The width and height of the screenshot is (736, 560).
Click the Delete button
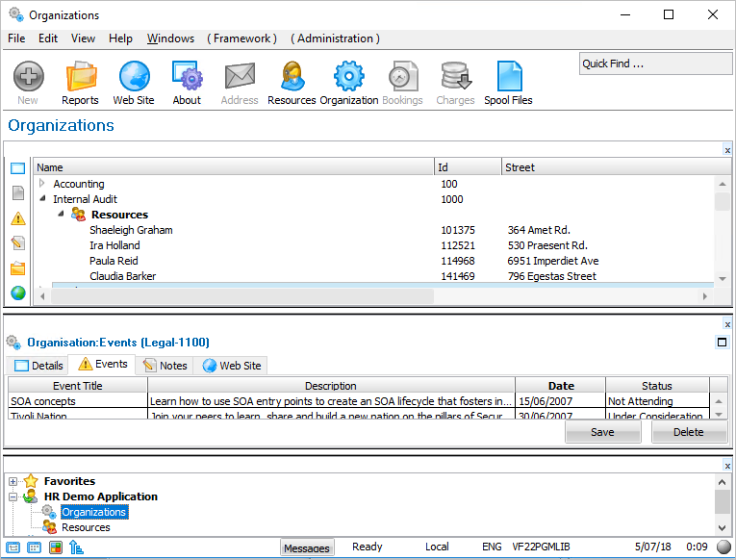click(x=689, y=432)
